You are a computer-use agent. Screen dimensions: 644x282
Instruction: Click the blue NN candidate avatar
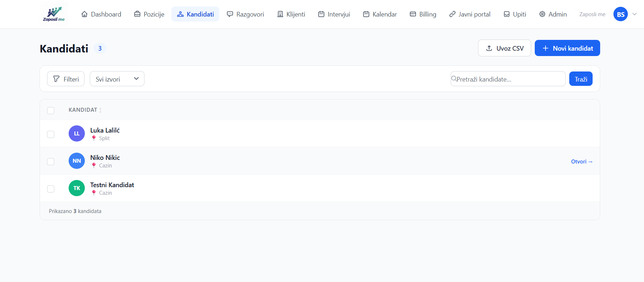77,161
